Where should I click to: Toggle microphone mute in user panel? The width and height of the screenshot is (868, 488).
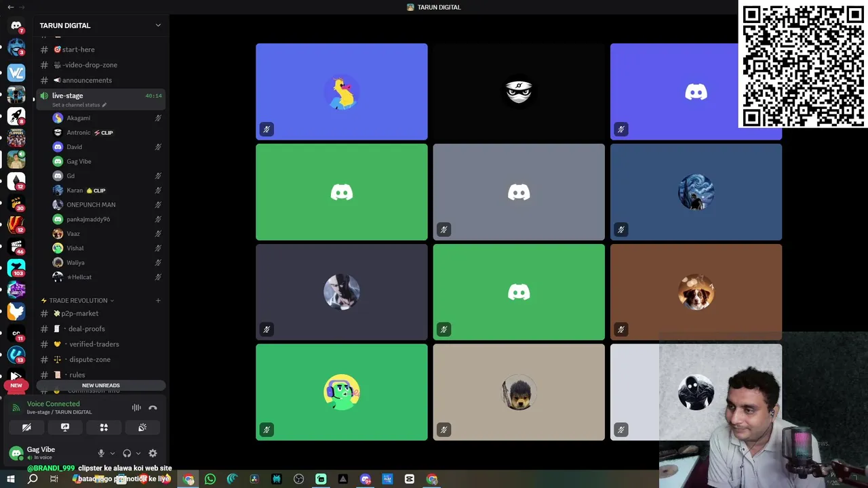pos(101,453)
